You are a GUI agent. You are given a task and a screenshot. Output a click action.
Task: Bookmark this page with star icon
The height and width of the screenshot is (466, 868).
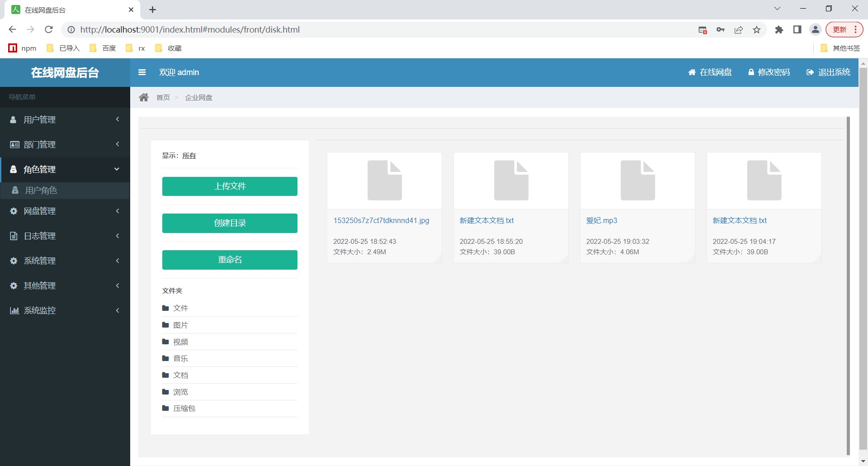coord(757,30)
